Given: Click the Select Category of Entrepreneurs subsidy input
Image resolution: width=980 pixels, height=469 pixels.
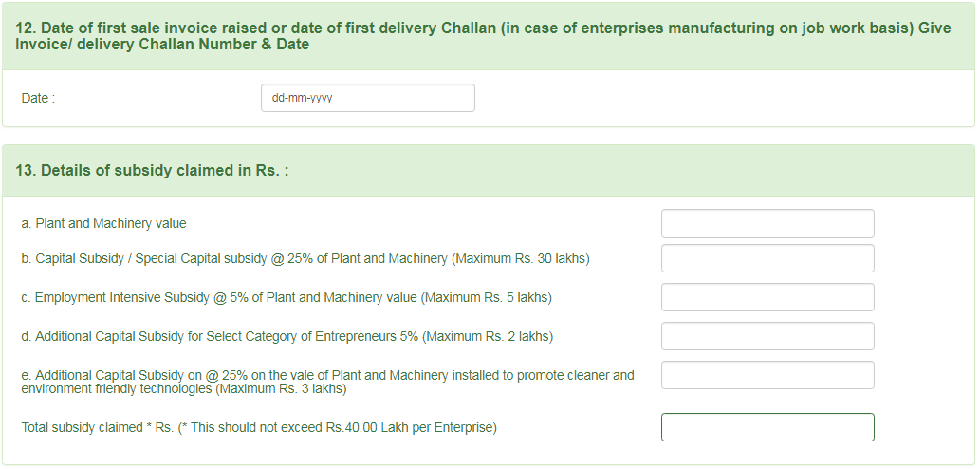Looking at the screenshot, I should click(767, 336).
